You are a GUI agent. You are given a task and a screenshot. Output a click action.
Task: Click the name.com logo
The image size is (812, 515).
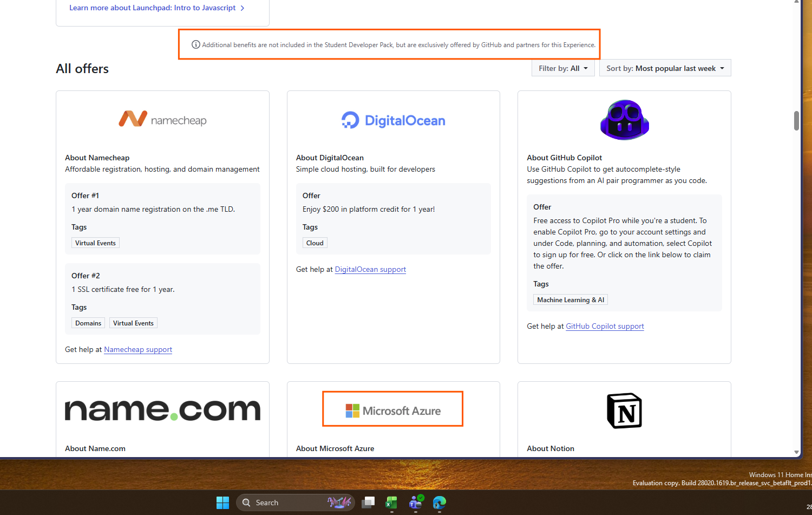click(162, 410)
